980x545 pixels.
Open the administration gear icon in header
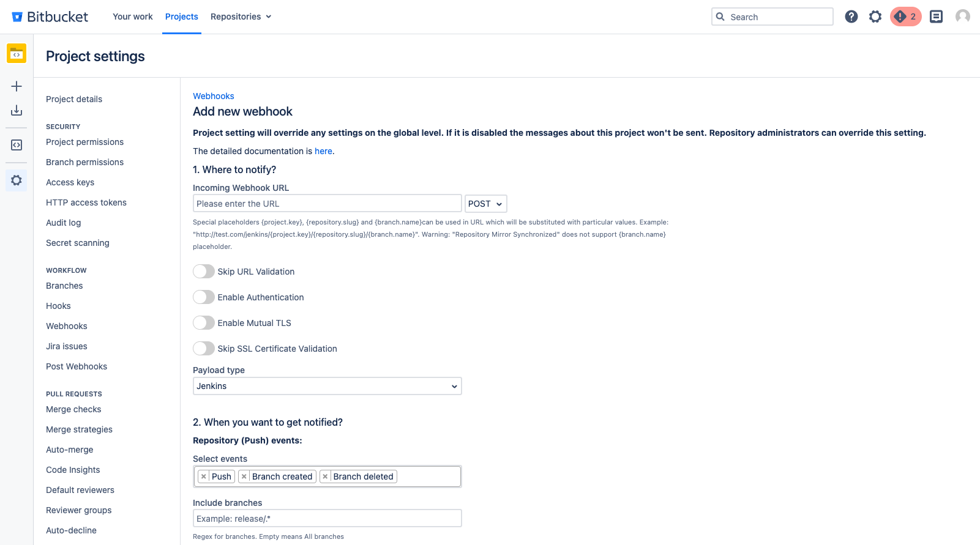click(x=875, y=17)
